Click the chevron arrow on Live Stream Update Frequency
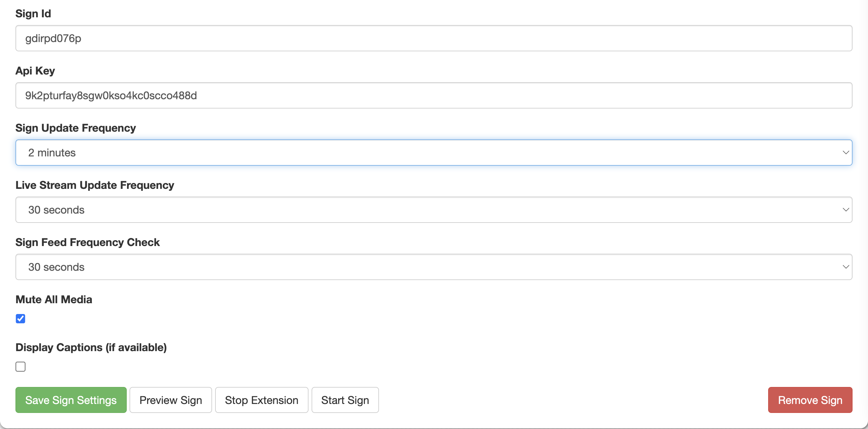868x429 pixels. [x=845, y=210]
